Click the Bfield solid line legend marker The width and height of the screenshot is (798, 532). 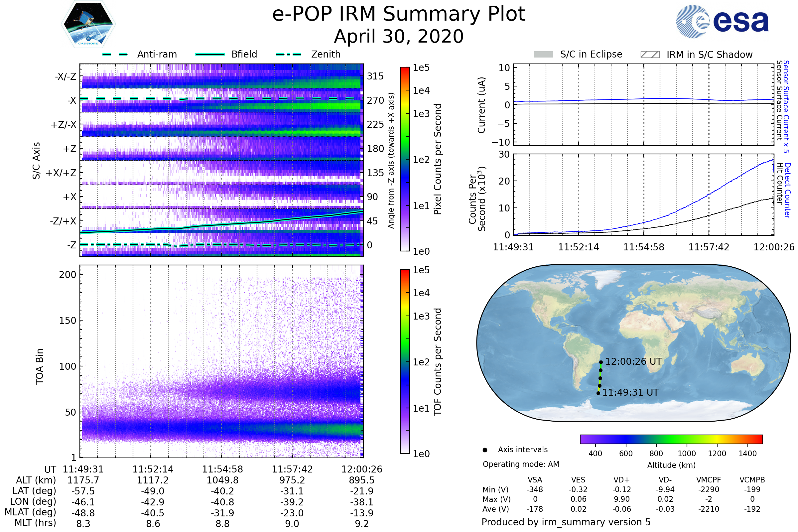210,54
